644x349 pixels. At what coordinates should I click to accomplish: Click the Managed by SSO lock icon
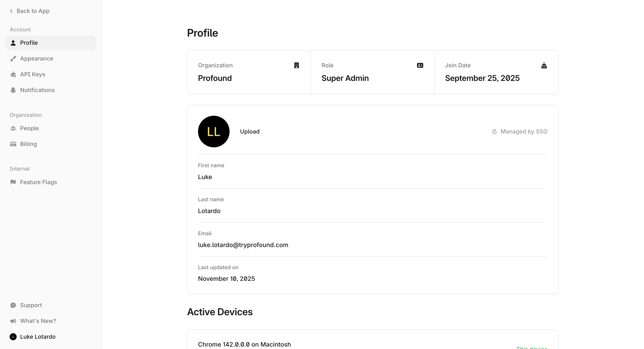494,132
